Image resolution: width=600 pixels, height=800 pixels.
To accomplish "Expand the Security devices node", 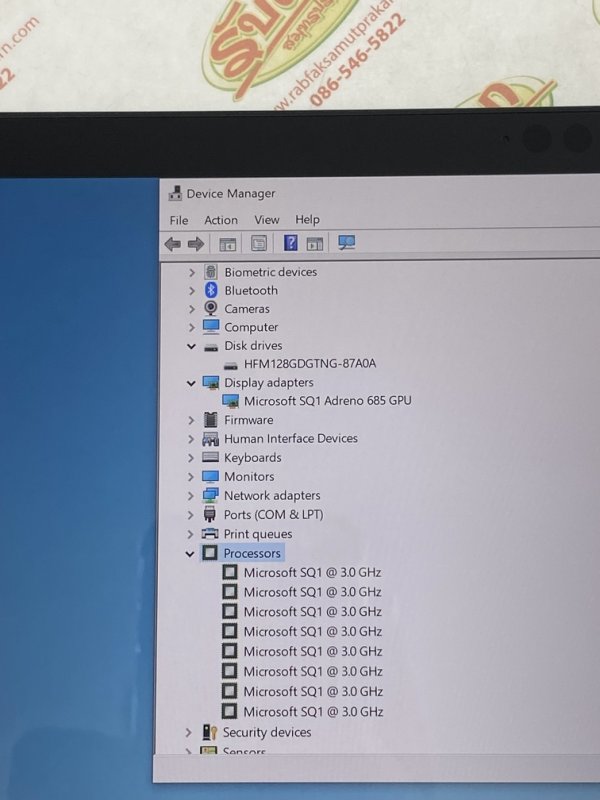I will [x=189, y=733].
